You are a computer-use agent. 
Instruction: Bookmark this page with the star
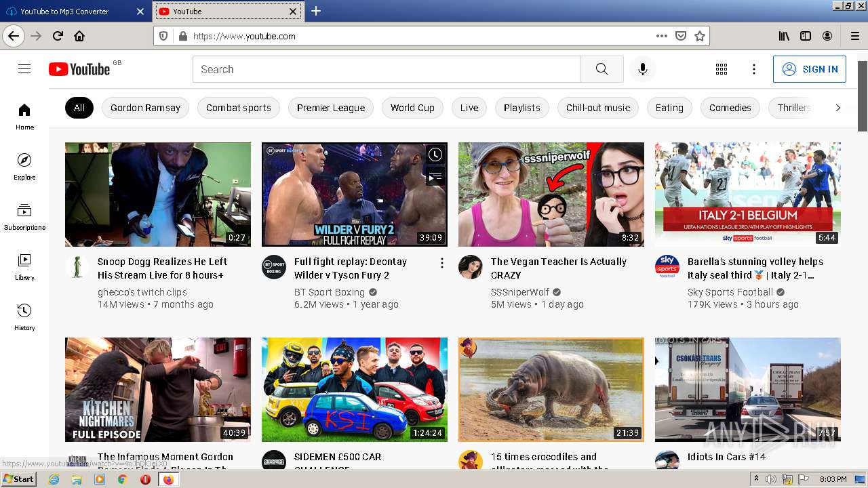tap(700, 36)
